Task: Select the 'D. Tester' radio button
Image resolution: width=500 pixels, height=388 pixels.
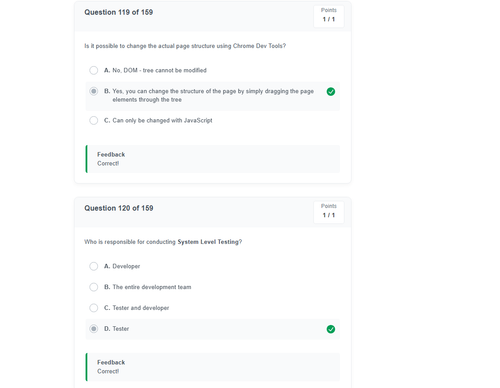Action: 94,329
